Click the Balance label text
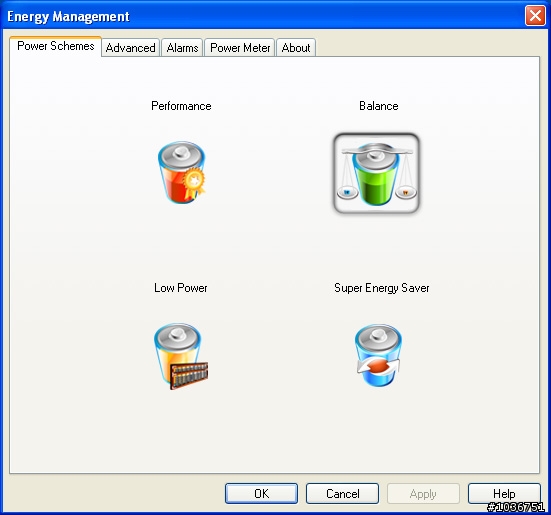The image size is (551, 515). coord(379,106)
